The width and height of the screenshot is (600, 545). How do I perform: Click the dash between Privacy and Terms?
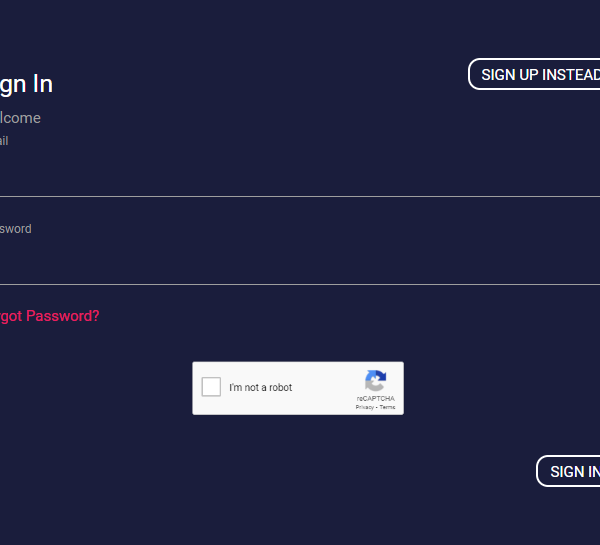377,407
